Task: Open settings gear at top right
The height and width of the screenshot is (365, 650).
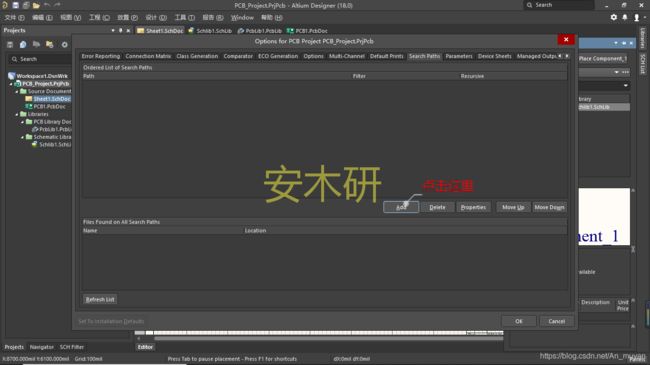Action: pos(614,17)
